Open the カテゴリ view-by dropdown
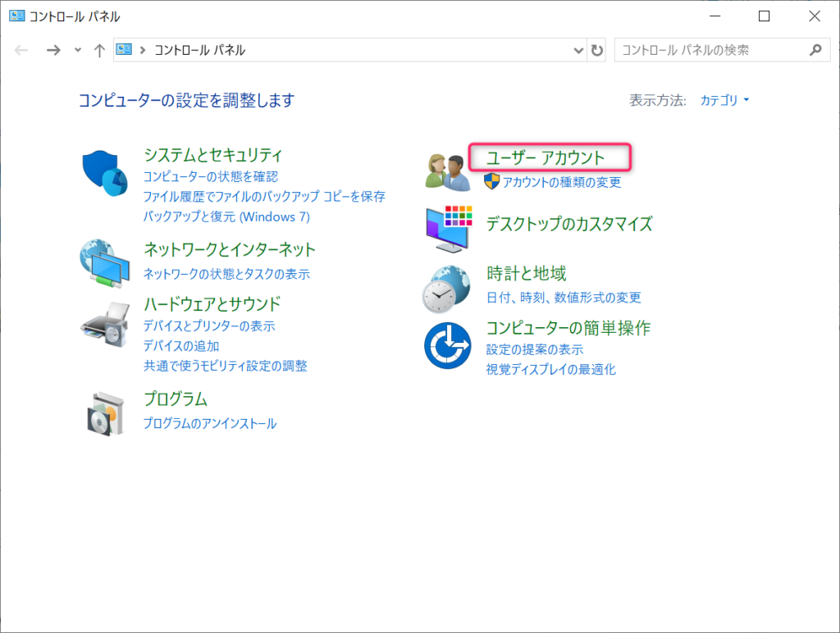The height and width of the screenshot is (633, 840). pyautogui.click(x=724, y=101)
